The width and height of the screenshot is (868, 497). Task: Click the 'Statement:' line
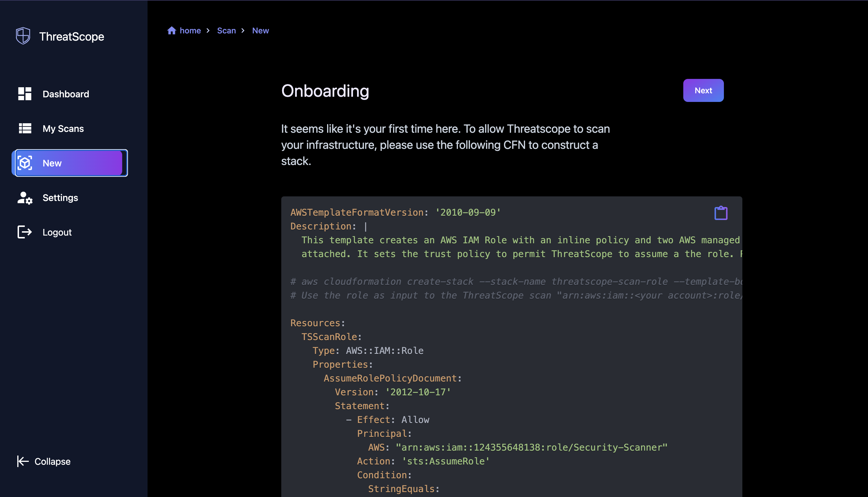pos(362,406)
